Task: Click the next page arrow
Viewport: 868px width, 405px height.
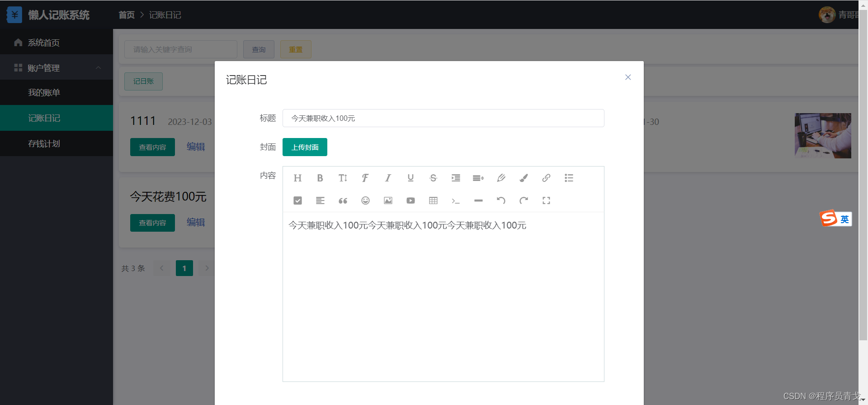Action: pyautogui.click(x=207, y=268)
